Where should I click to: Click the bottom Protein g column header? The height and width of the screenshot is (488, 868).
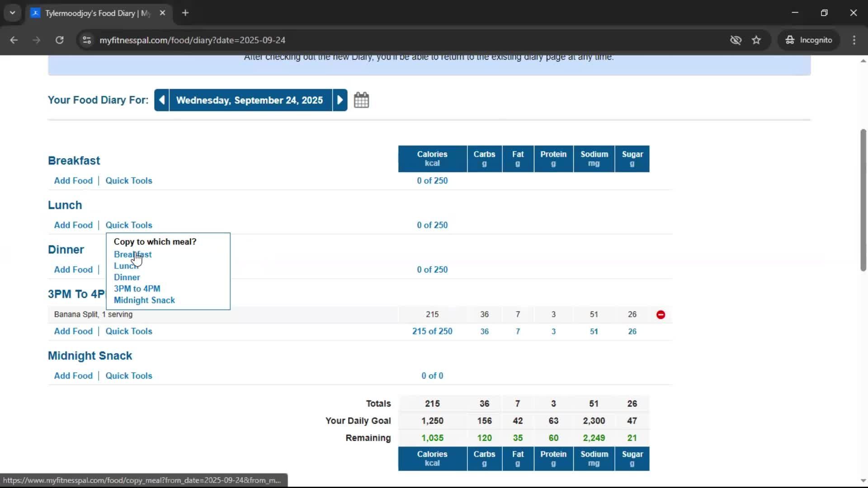pyautogui.click(x=553, y=459)
